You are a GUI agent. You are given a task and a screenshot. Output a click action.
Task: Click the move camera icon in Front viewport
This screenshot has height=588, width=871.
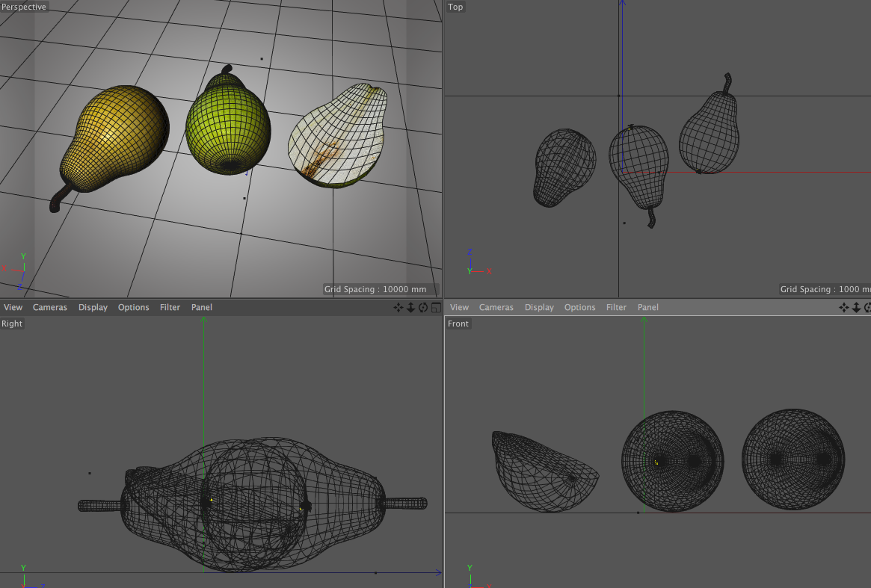pyautogui.click(x=844, y=307)
